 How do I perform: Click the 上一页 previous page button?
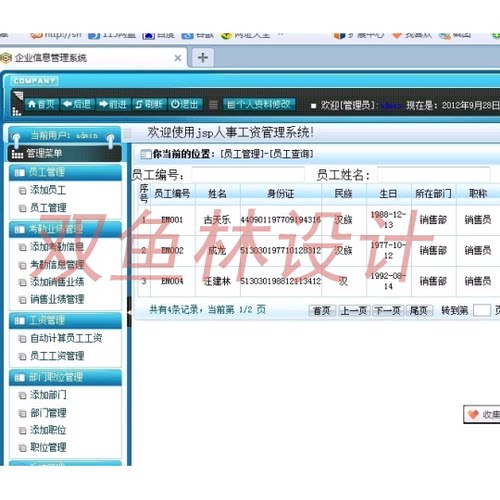click(354, 311)
